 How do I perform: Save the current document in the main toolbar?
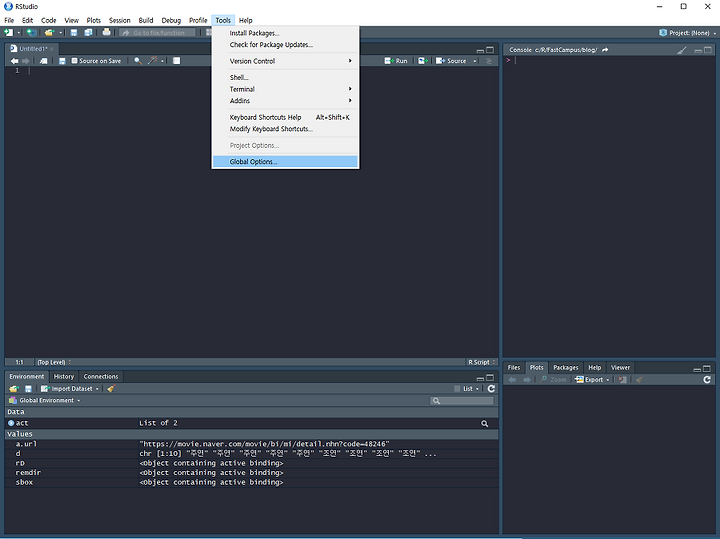[x=73, y=33]
